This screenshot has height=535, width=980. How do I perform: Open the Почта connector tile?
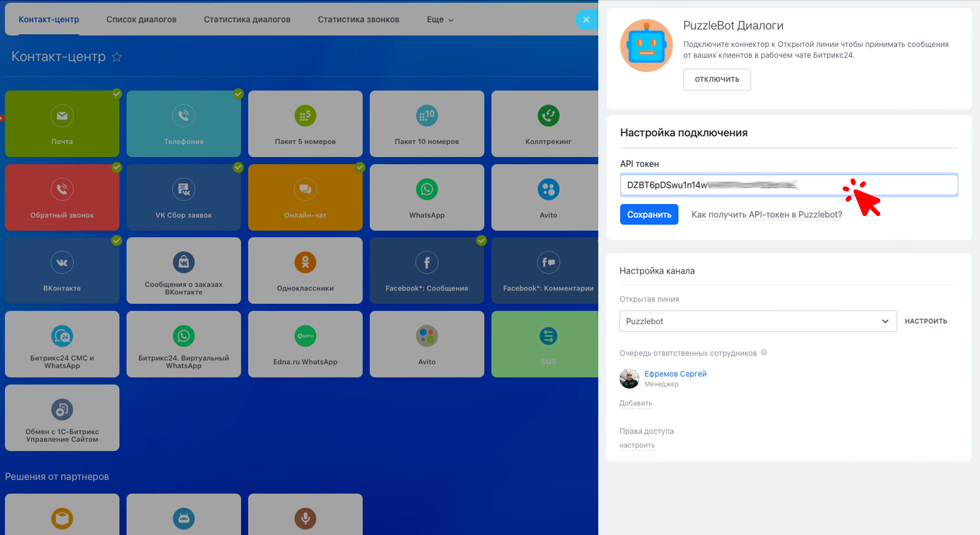click(62, 124)
